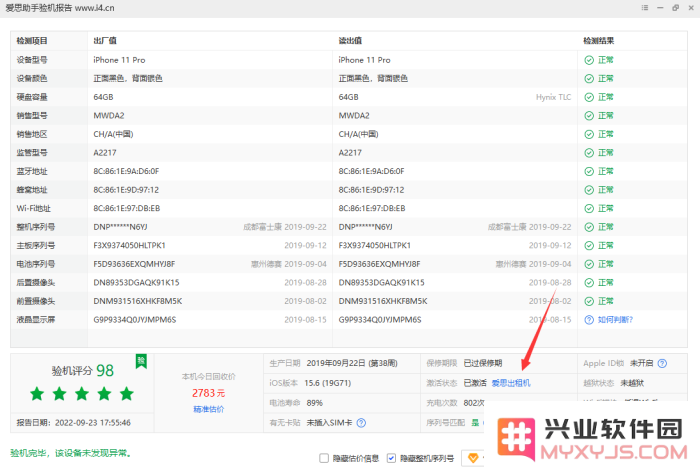Click the battery life value 89%
The image size is (700, 476).
pyautogui.click(x=315, y=403)
